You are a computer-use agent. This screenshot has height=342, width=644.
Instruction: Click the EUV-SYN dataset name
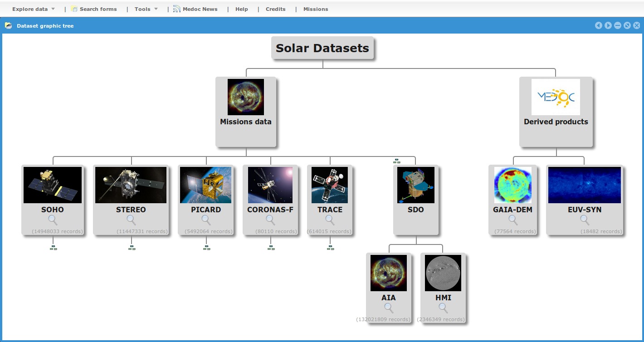coord(585,210)
